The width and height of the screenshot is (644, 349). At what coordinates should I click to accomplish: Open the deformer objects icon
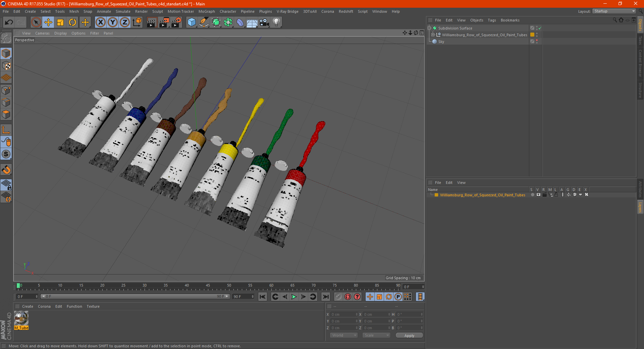click(x=240, y=22)
